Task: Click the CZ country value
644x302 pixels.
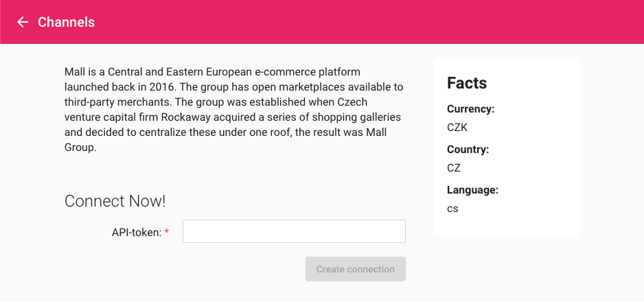Action: coord(454,168)
